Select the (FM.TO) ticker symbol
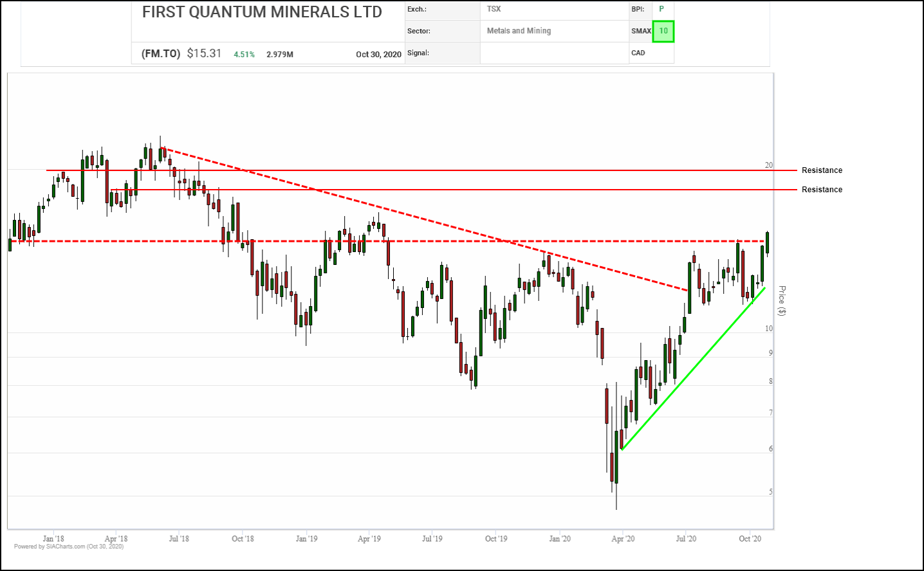 point(161,54)
